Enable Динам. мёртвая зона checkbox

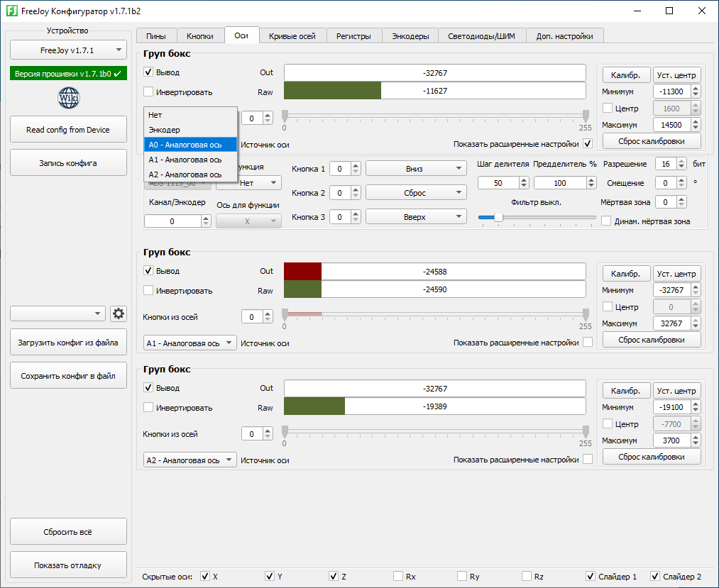[606, 221]
